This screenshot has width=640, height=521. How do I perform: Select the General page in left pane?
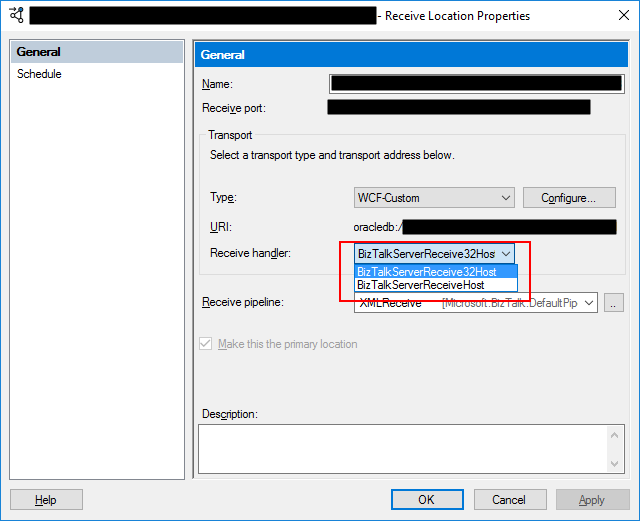coord(39,52)
